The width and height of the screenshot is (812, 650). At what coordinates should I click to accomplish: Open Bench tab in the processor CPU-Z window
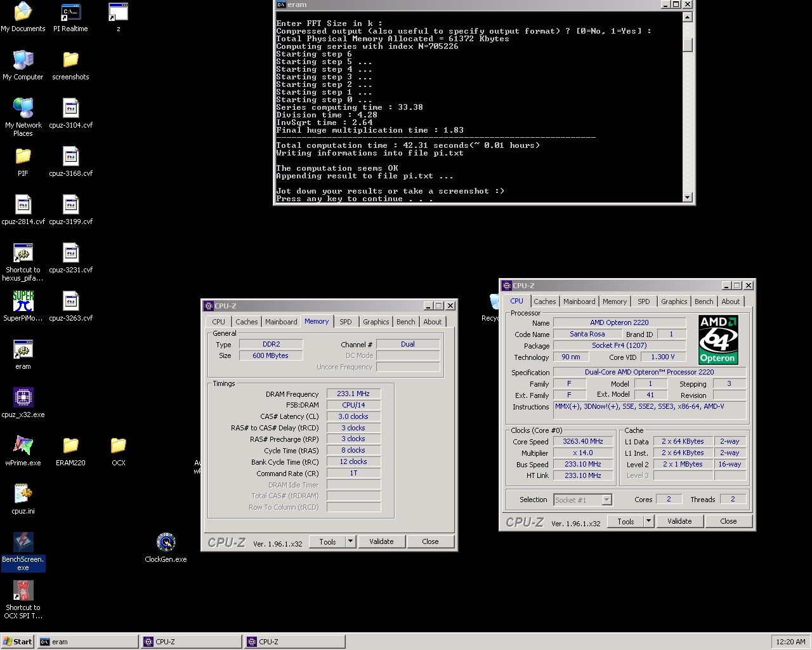tap(704, 302)
